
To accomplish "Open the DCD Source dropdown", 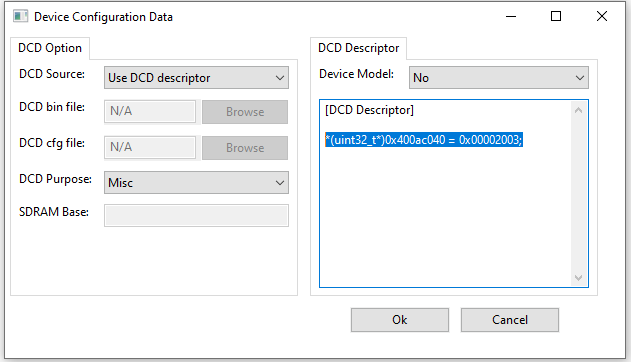I will (x=196, y=77).
